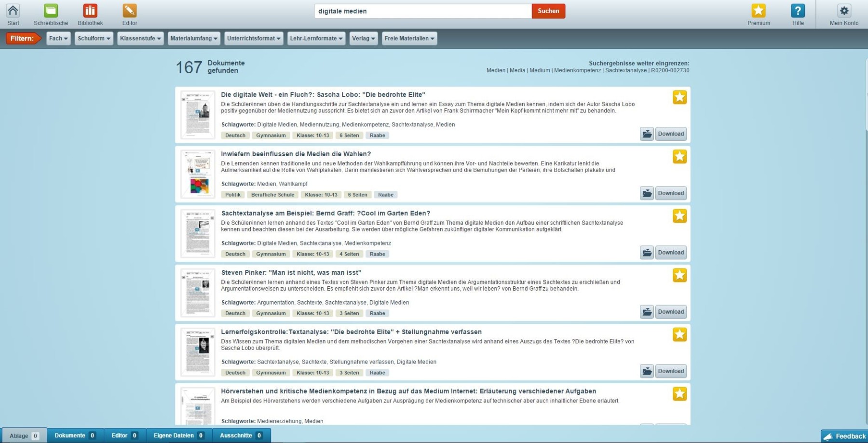Open Mein Konto gear icon

[x=844, y=11]
